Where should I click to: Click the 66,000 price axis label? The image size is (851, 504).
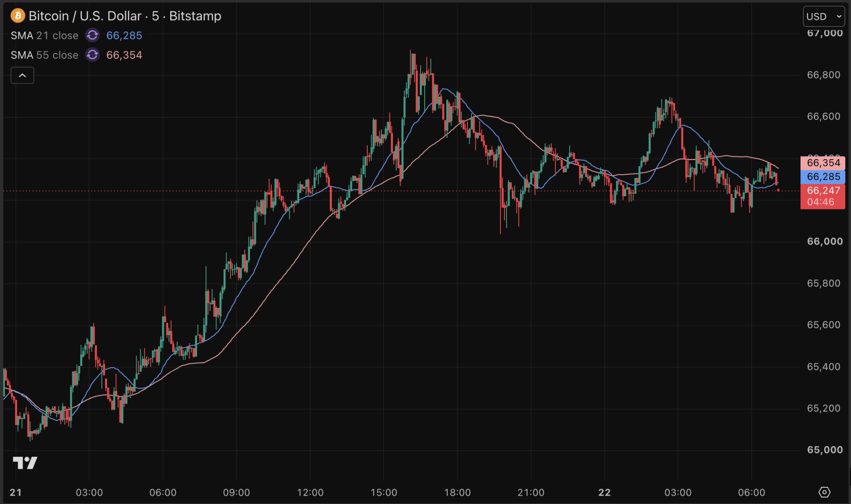point(825,241)
